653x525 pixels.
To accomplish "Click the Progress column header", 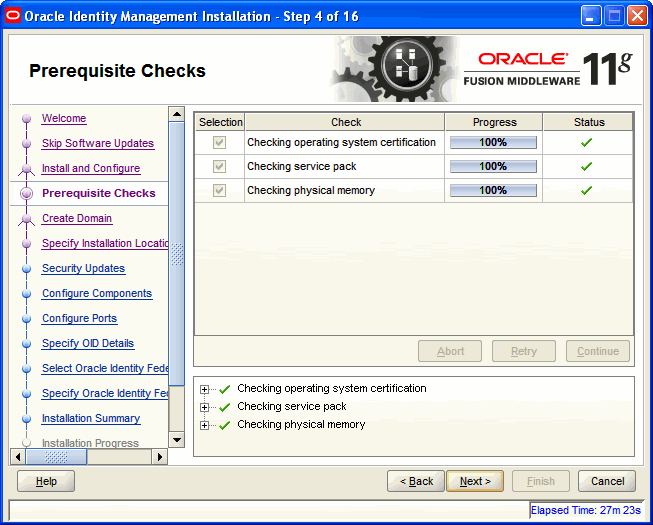I will coord(494,122).
